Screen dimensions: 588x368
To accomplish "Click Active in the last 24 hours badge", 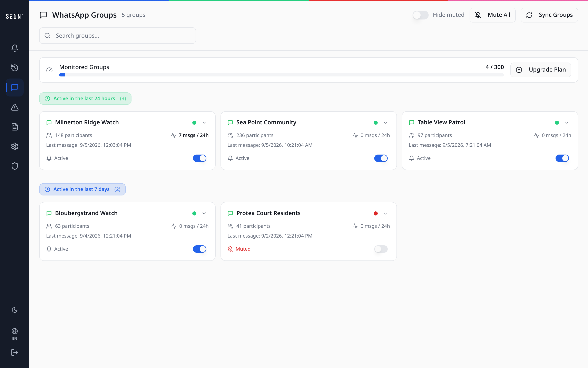I will pyautogui.click(x=85, y=99).
